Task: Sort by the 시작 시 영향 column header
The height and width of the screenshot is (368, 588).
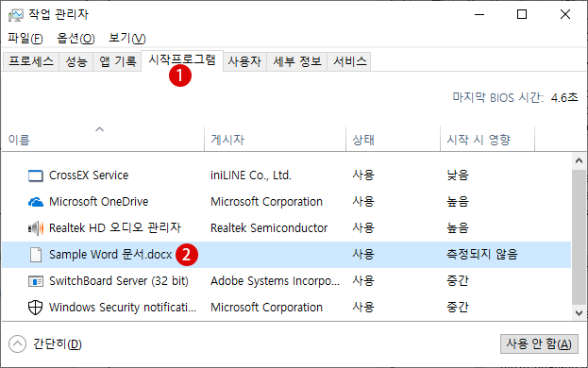Action: [487, 139]
